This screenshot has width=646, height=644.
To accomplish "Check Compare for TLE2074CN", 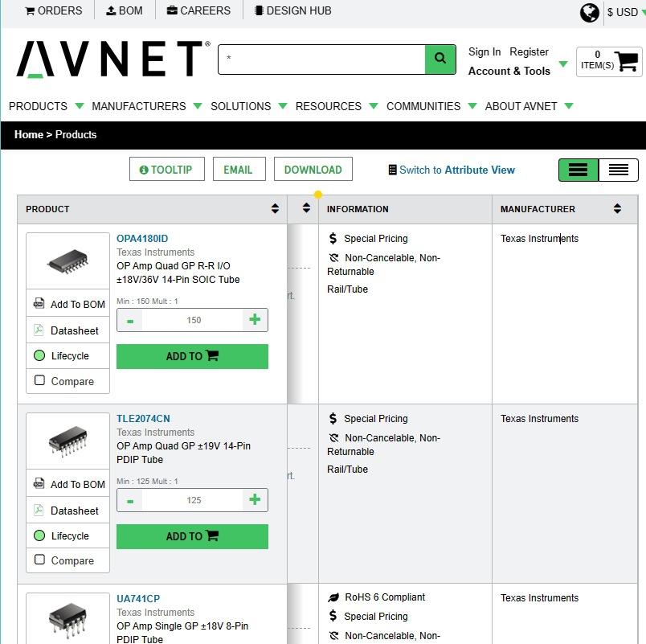I will pyautogui.click(x=39, y=560).
